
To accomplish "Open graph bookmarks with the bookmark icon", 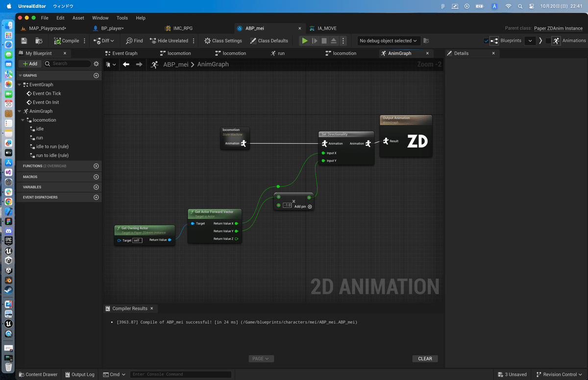I will point(108,64).
